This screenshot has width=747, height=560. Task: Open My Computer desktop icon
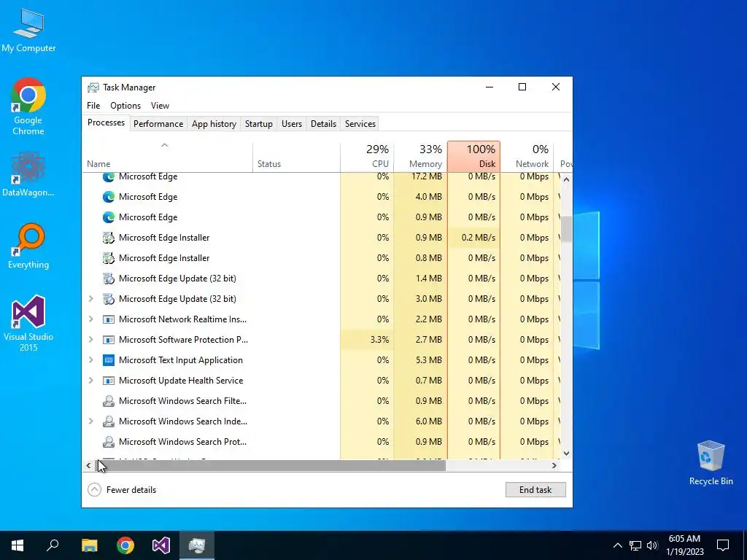pyautogui.click(x=28, y=31)
